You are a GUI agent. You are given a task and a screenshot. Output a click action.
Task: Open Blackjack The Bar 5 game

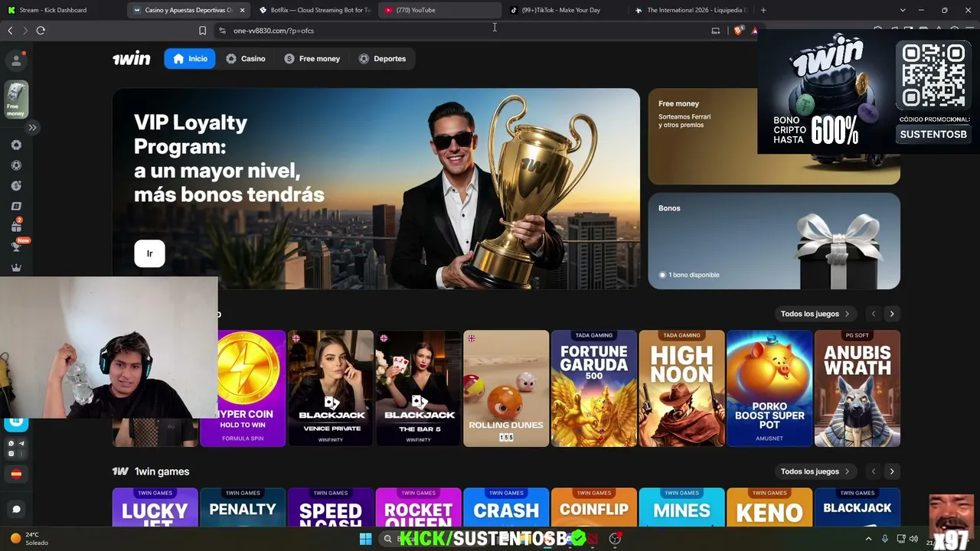point(418,389)
